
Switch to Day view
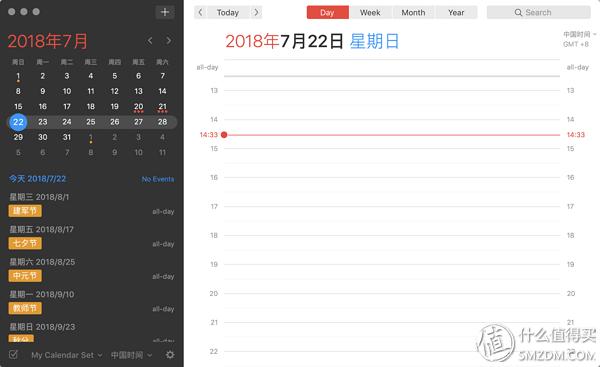tap(328, 13)
